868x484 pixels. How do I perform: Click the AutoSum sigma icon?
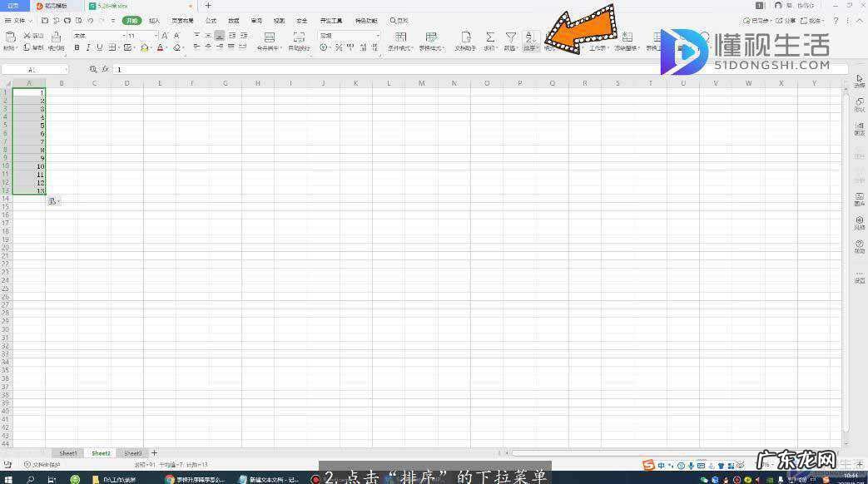tap(490, 38)
